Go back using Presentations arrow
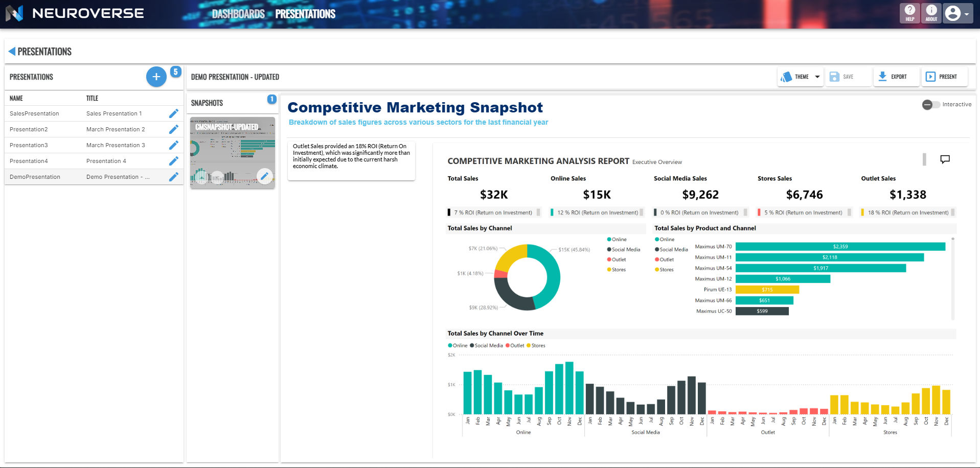The width and height of the screenshot is (980, 468). point(12,52)
